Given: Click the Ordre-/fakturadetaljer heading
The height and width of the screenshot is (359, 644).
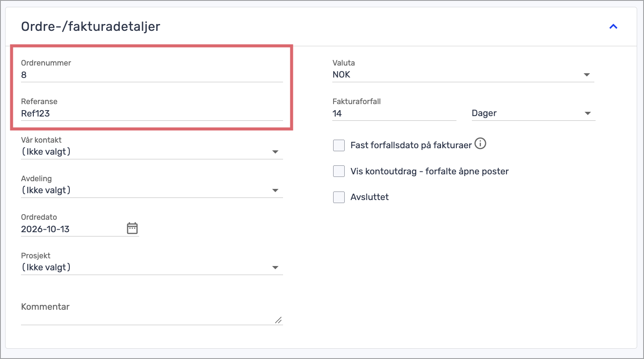Looking at the screenshot, I should pyautogui.click(x=91, y=27).
